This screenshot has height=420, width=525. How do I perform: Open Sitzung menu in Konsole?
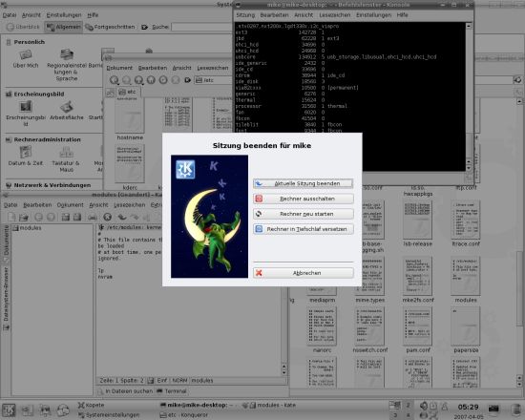click(x=245, y=15)
